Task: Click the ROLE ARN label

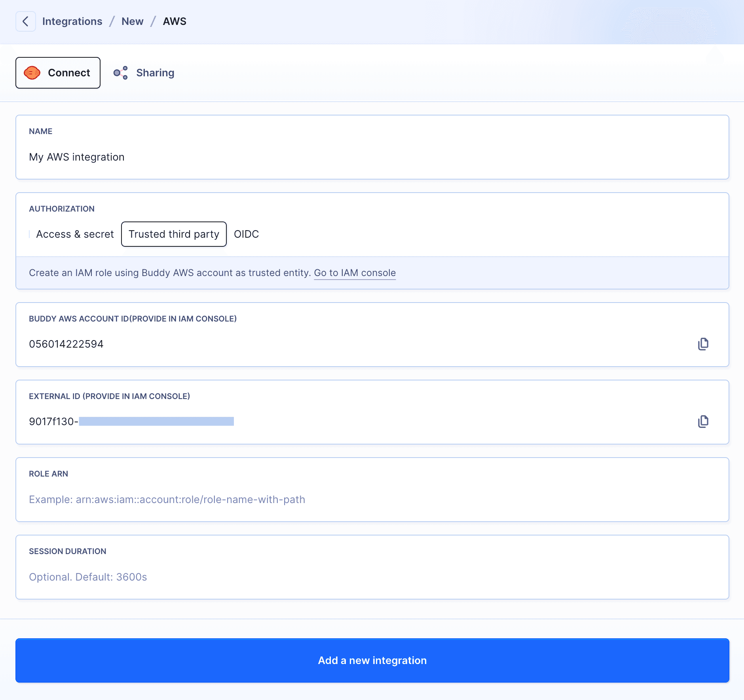Action: [x=48, y=474]
